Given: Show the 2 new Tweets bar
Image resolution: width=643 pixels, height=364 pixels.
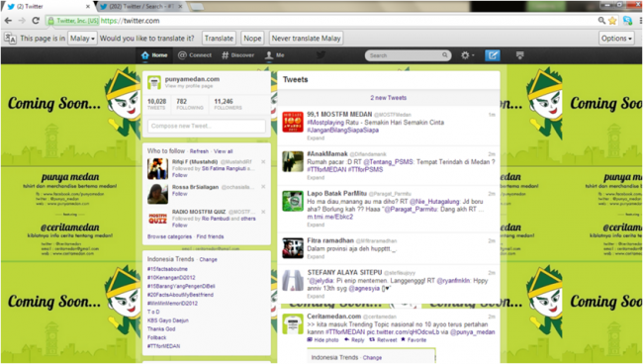Looking at the screenshot, I should (x=389, y=98).
